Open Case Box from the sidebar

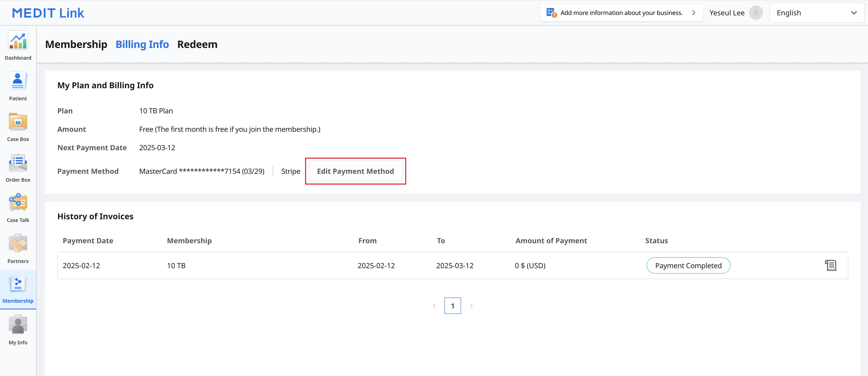coord(18,122)
